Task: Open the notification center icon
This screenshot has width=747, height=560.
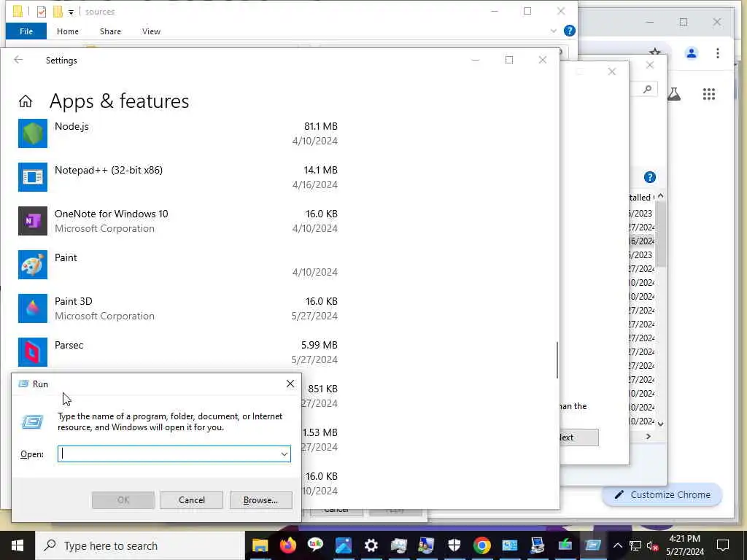Action: [x=723, y=545]
